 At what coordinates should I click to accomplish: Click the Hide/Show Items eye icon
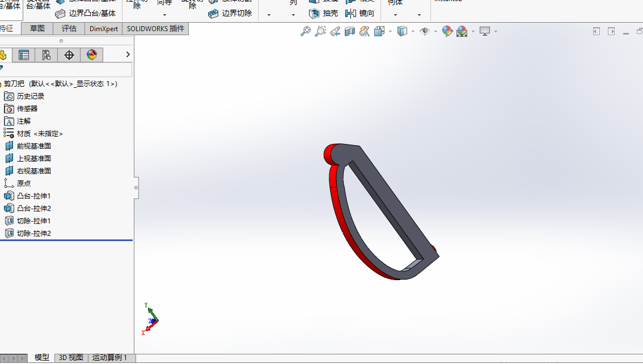[425, 31]
